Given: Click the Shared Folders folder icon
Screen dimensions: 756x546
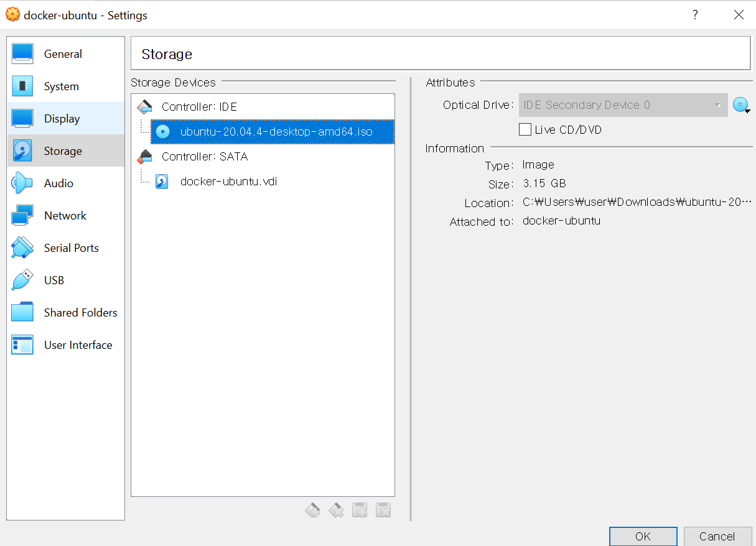Looking at the screenshot, I should [x=22, y=313].
